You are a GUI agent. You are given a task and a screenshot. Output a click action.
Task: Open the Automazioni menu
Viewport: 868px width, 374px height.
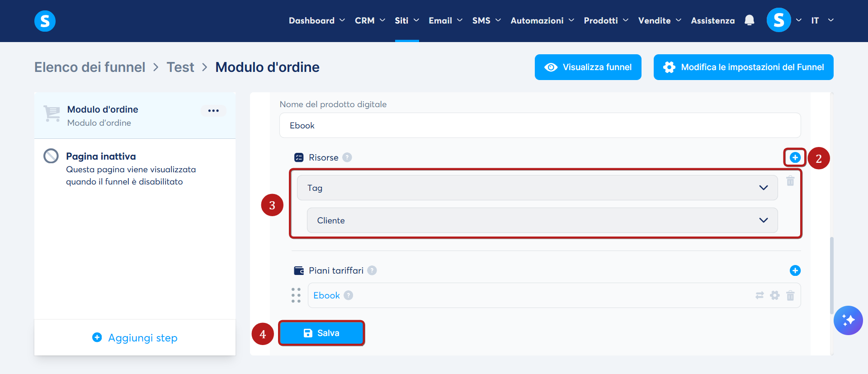[x=542, y=20]
